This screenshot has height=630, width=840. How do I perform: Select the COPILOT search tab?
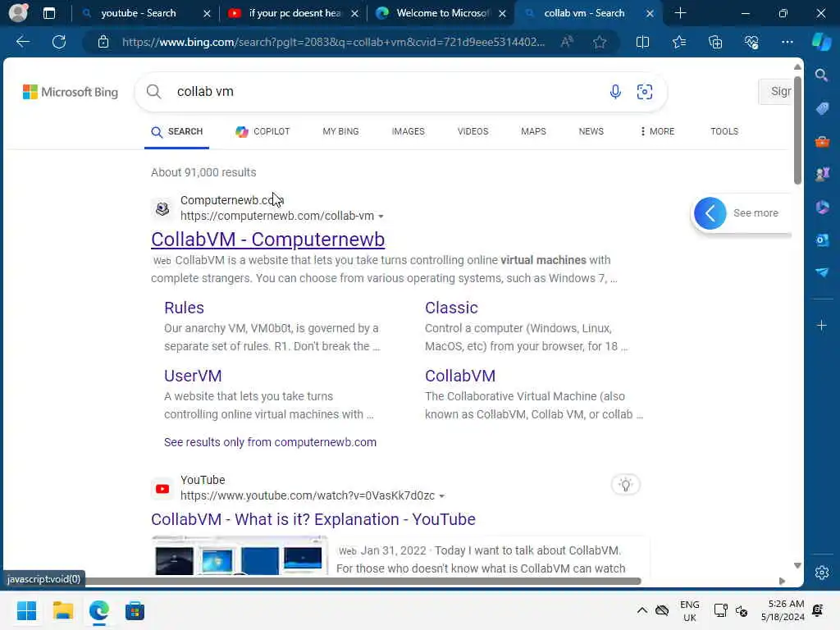coord(262,132)
